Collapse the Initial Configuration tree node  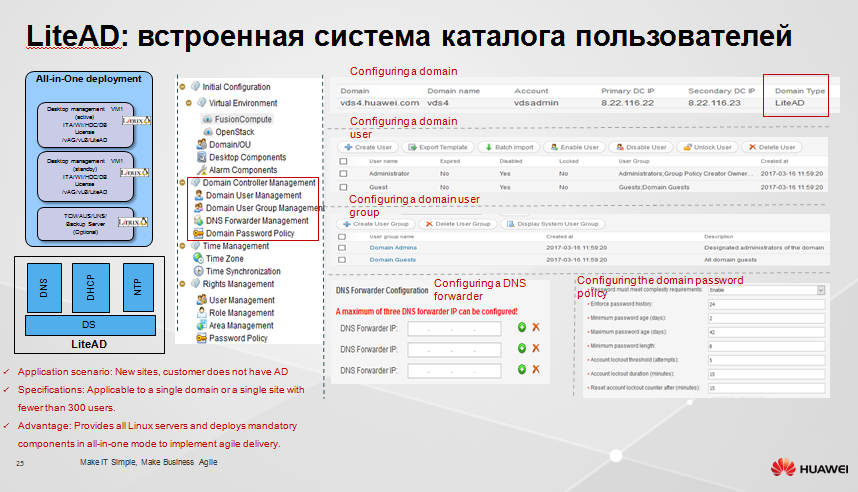click(182, 87)
